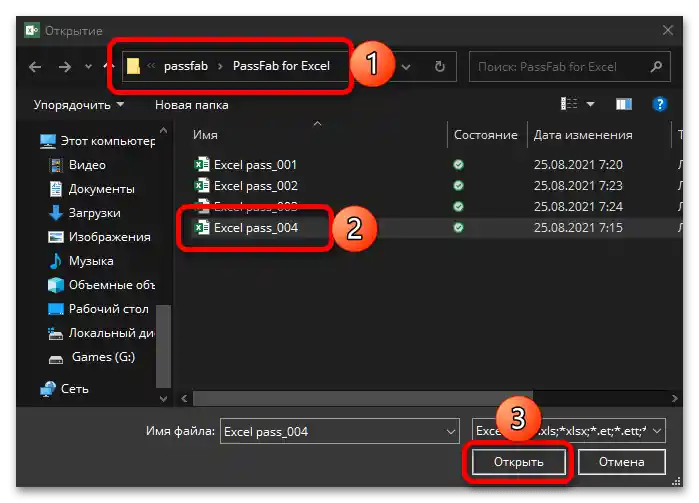699x503 pixels.
Task: Click the yellow folder icon in address bar
Action: pyautogui.click(x=133, y=66)
